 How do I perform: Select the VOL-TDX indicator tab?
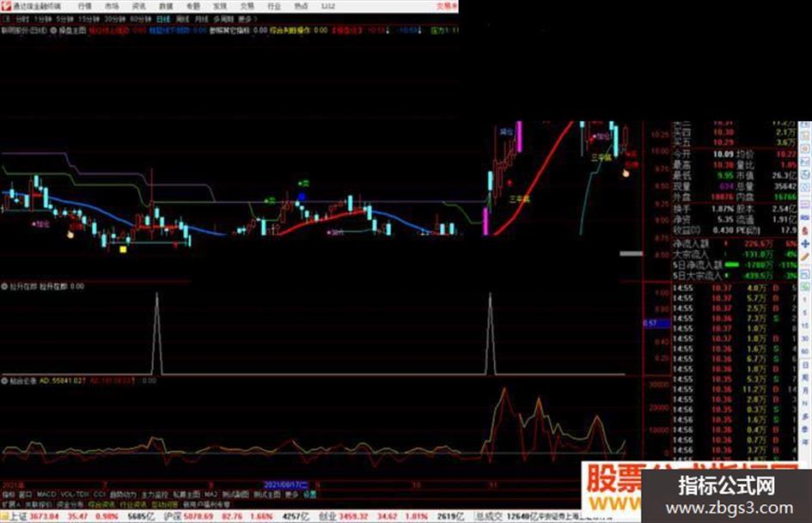[75, 495]
